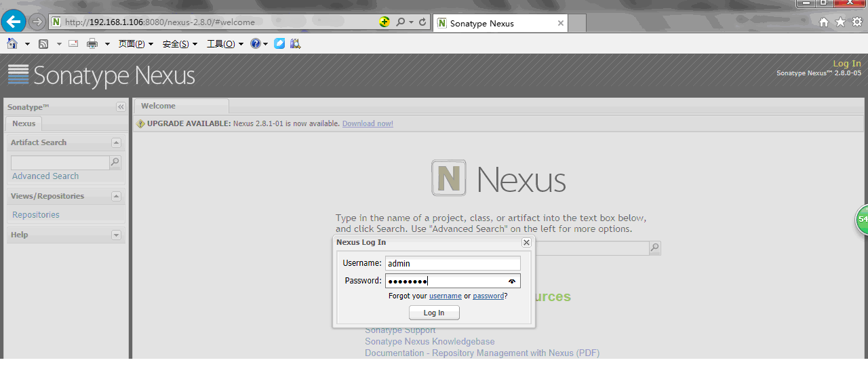Open the help icon dropdown arrow
The width and height of the screenshot is (868, 392).
[265, 44]
